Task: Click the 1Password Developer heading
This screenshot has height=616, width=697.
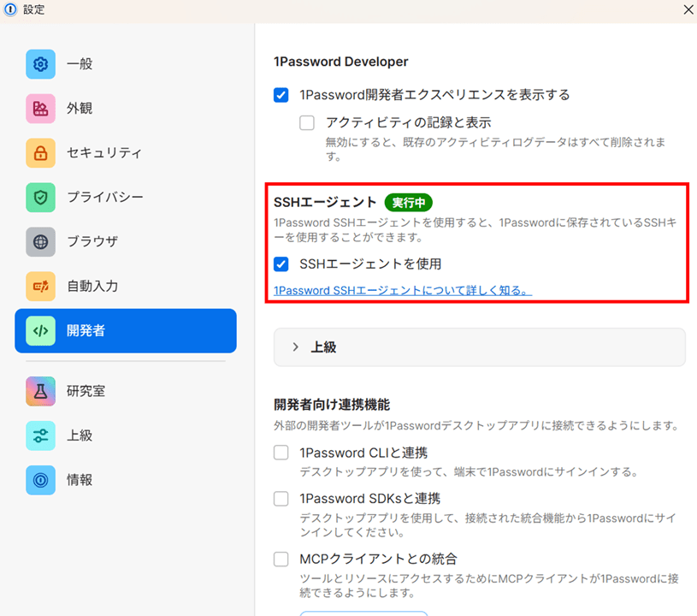Action: pyautogui.click(x=341, y=62)
